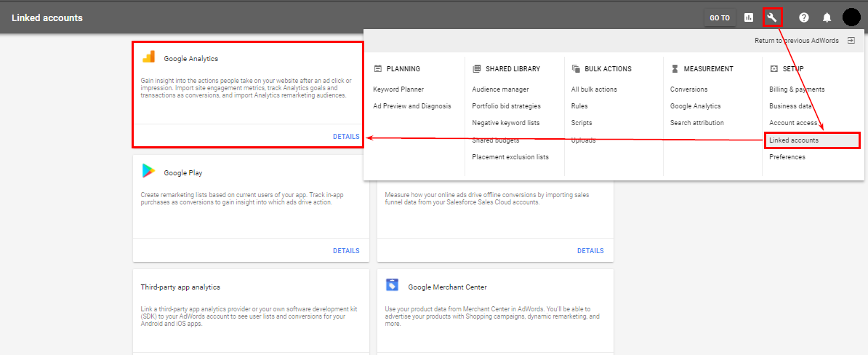868x355 pixels.
Task: Open Negative keyword lists
Action: (x=506, y=123)
